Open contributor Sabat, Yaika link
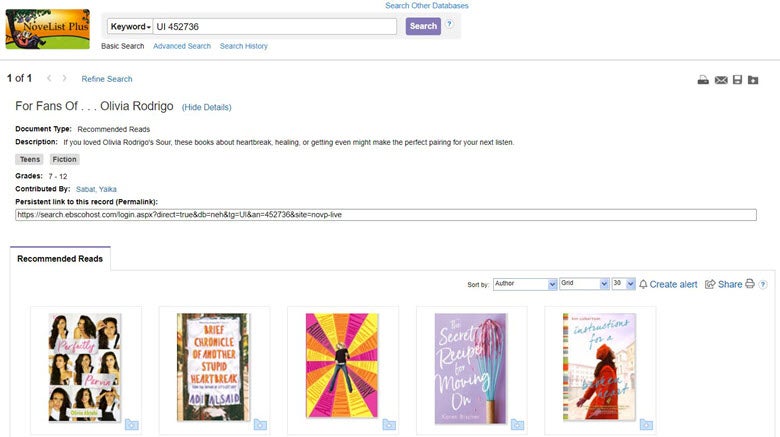Screen dimensions: 780x437 pos(97,189)
